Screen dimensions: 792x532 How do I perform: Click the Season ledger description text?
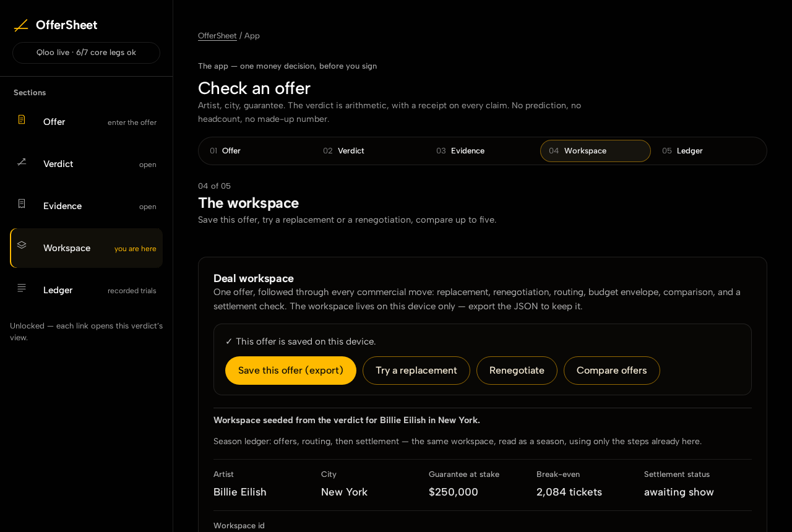pos(458,442)
